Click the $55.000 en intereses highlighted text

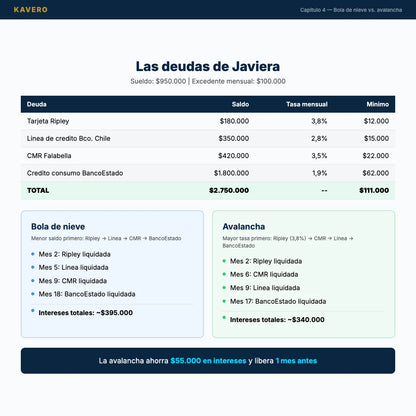208,361
